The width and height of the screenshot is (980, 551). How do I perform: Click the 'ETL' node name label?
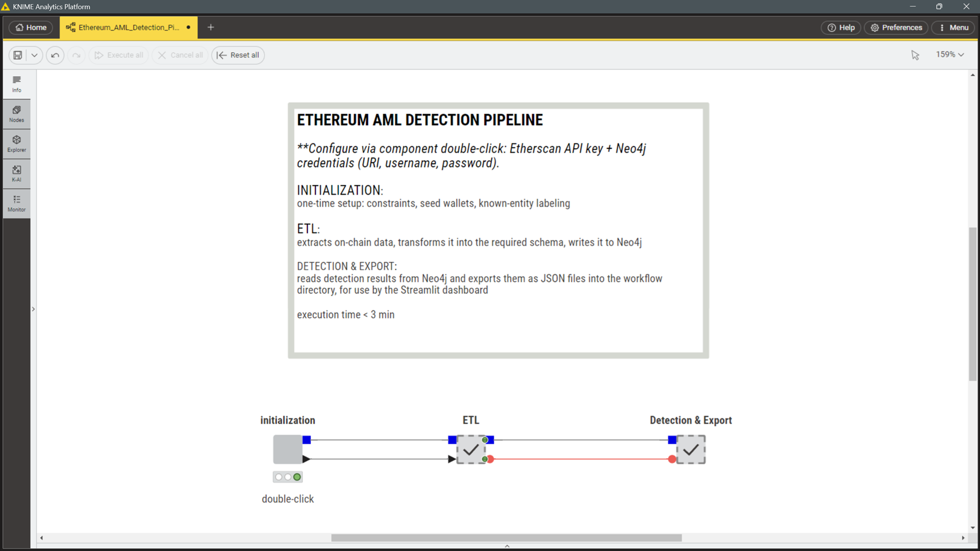(471, 420)
